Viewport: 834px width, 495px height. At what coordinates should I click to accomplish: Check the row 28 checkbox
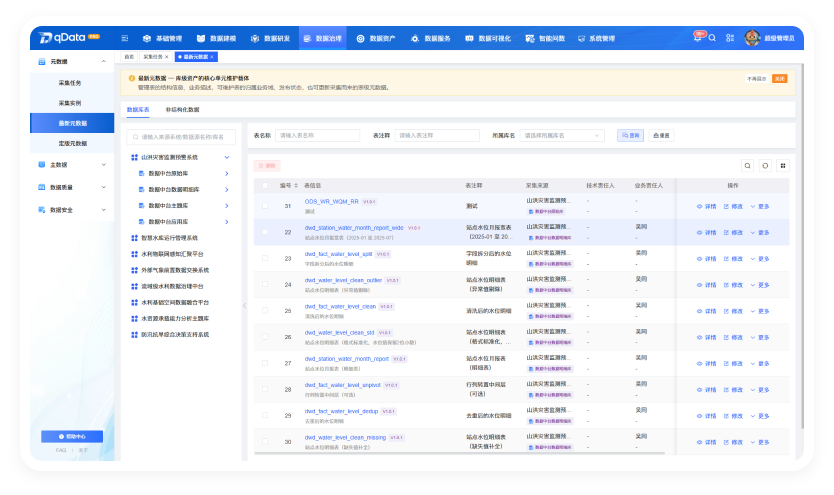click(265, 389)
